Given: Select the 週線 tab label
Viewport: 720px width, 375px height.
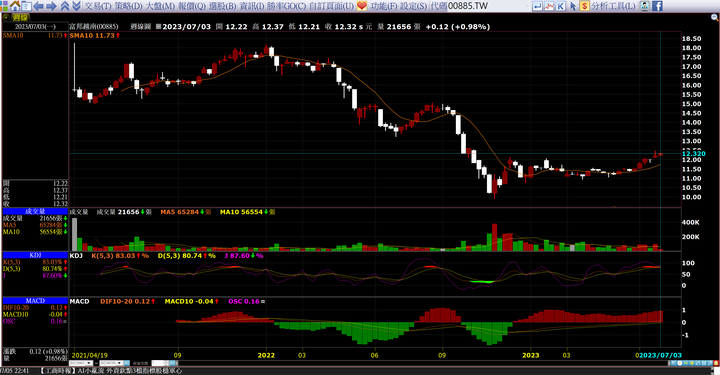Looking at the screenshot, I should pyautogui.click(x=20, y=17).
